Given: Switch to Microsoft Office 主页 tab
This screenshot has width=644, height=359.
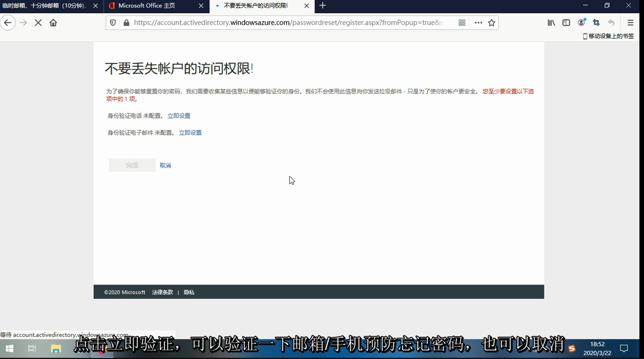Looking at the screenshot, I should 147,6.
